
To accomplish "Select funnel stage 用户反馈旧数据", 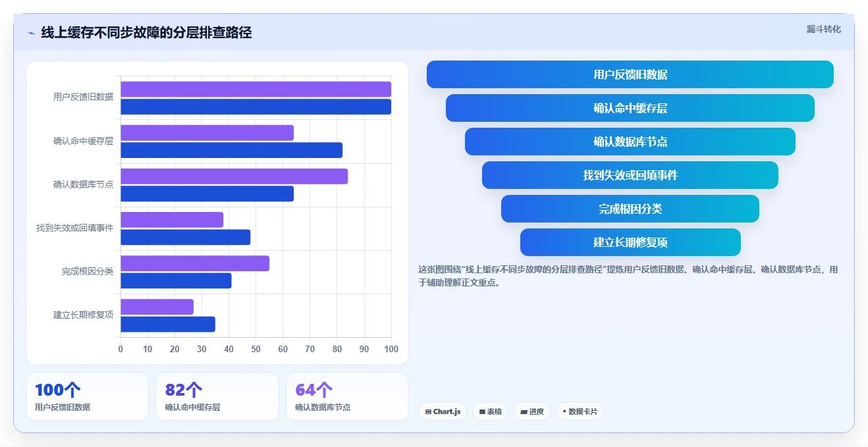I will tap(630, 74).
